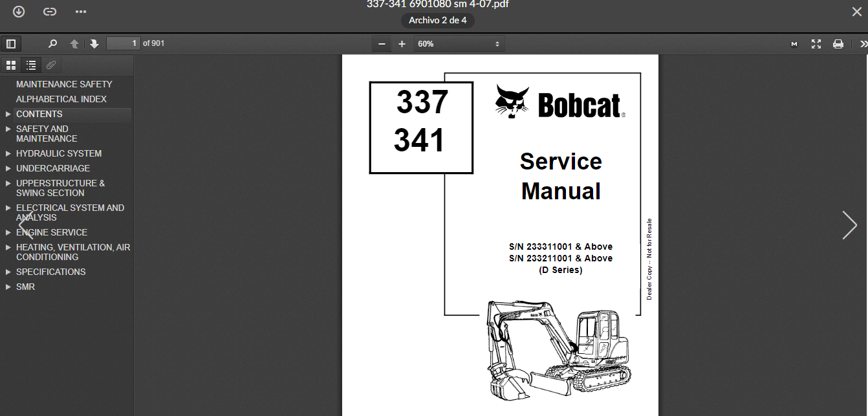Click the M toolbar button
The image size is (868, 416).
pos(794,44)
